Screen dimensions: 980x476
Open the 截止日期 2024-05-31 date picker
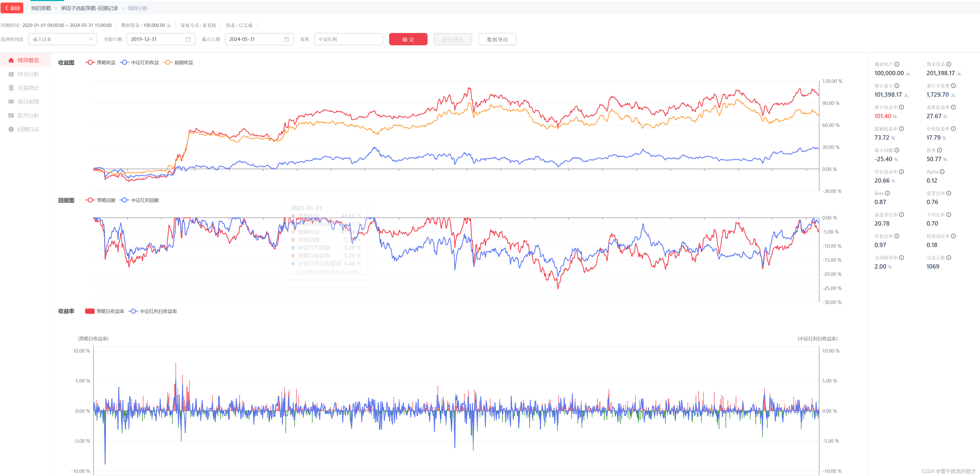coord(255,39)
